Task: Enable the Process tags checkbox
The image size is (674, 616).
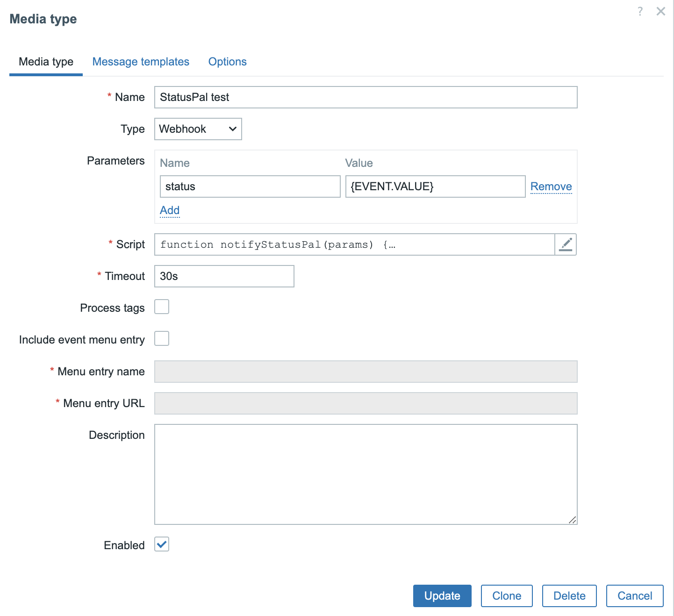Action: pos(162,307)
